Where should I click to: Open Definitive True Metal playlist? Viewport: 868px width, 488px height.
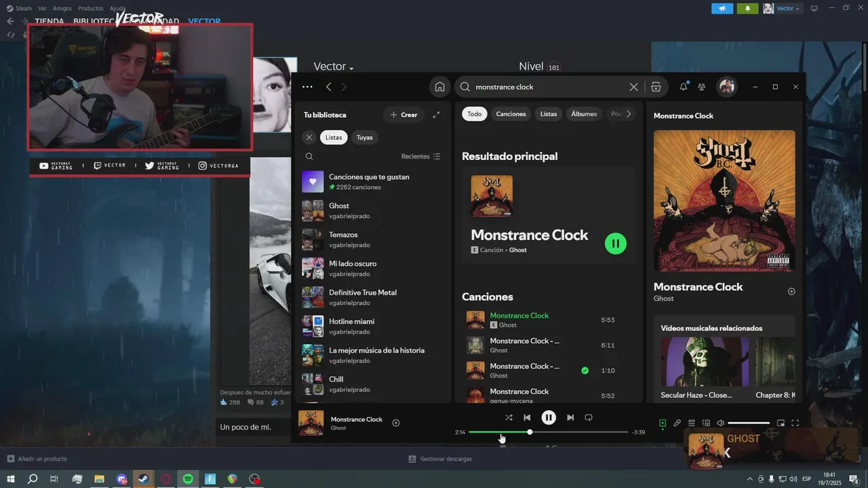pyautogui.click(x=372, y=298)
